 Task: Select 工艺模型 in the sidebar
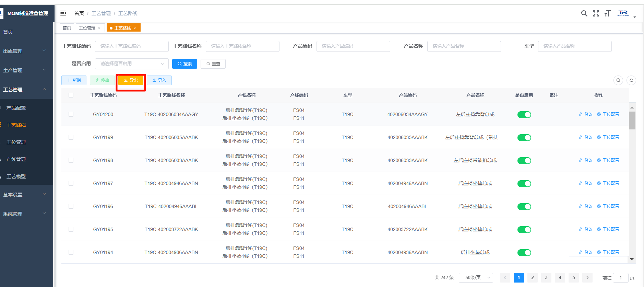27,176
